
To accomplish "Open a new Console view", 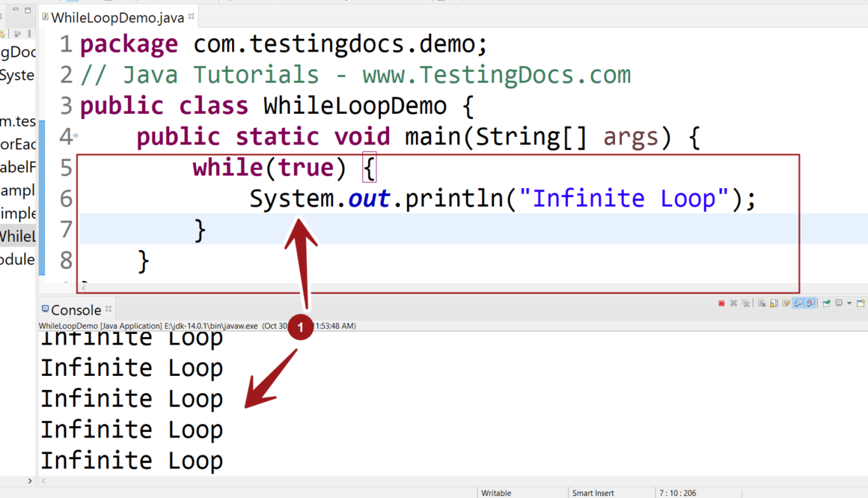I will [x=861, y=303].
